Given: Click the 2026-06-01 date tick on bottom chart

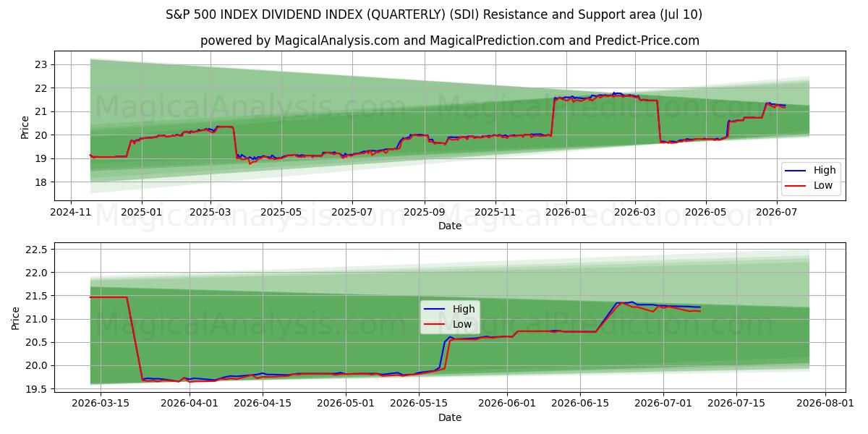Looking at the screenshot, I should [507, 404].
